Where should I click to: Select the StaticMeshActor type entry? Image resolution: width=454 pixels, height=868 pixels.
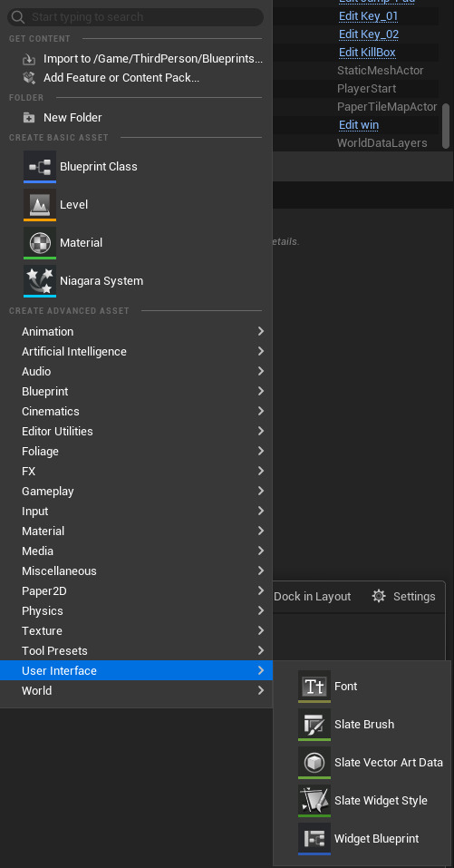pyautogui.click(x=381, y=71)
